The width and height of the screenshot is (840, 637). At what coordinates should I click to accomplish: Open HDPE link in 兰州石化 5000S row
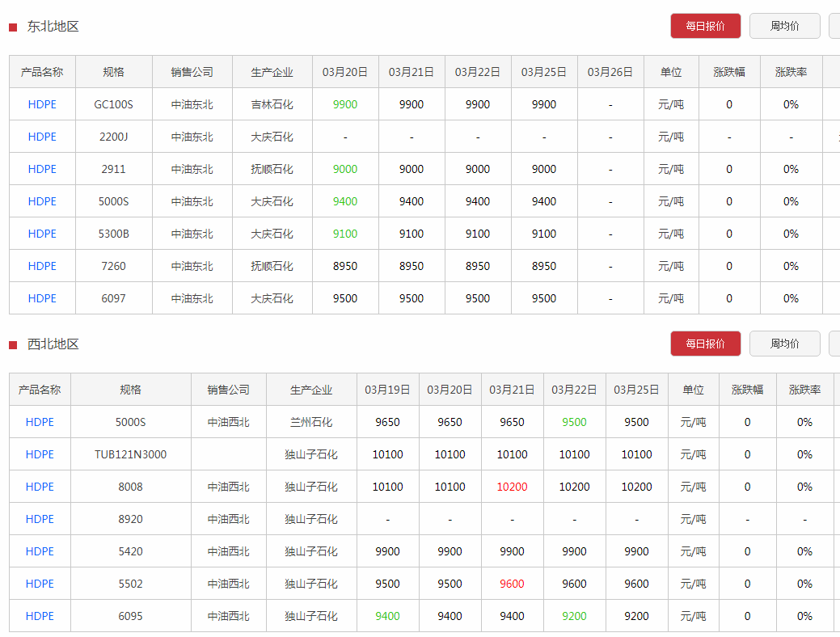(40, 422)
